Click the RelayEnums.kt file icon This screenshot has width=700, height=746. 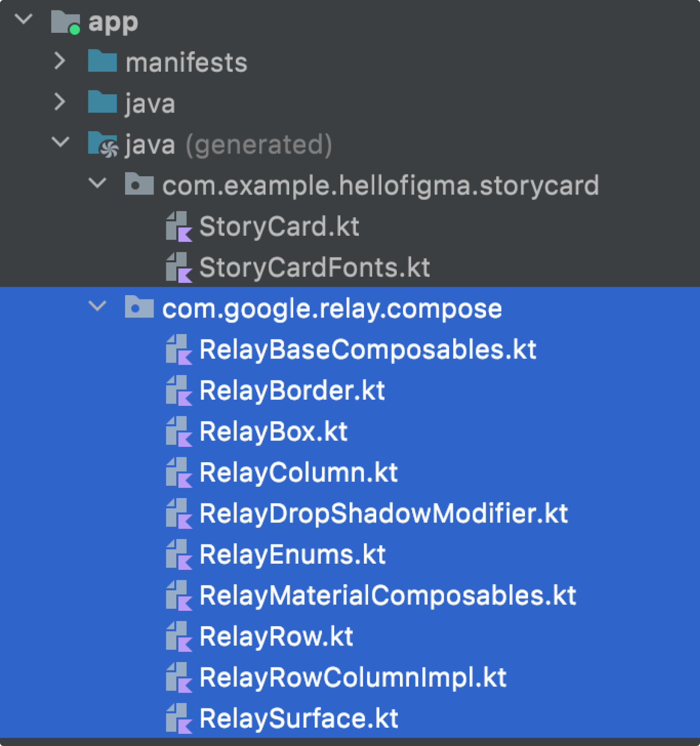point(179,554)
